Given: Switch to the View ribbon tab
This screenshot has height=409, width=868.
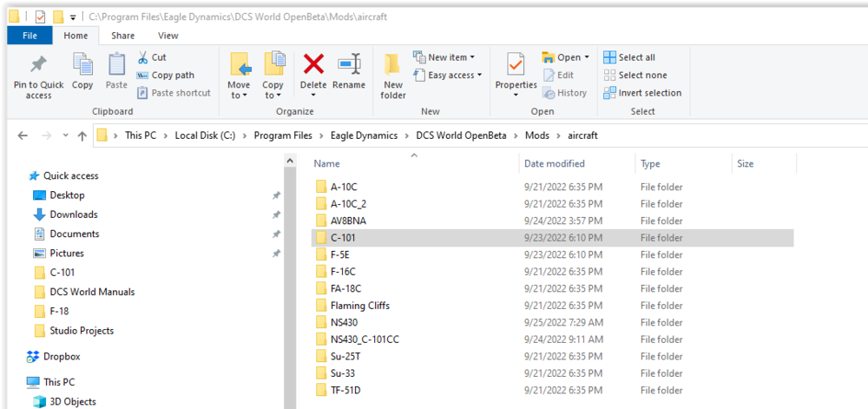Looking at the screenshot, I should [168, 36].
